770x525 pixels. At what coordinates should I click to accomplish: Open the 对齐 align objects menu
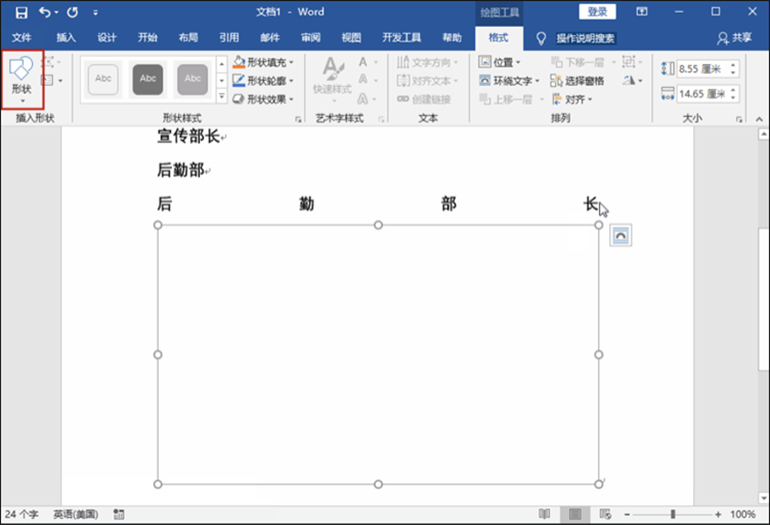coord(572,100)
